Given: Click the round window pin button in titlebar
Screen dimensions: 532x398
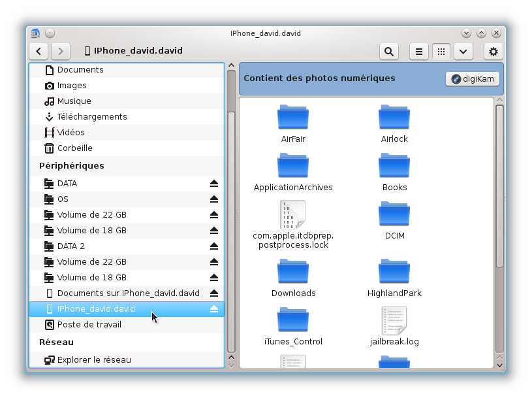Looking at the screenshot, I should point(50,33).
